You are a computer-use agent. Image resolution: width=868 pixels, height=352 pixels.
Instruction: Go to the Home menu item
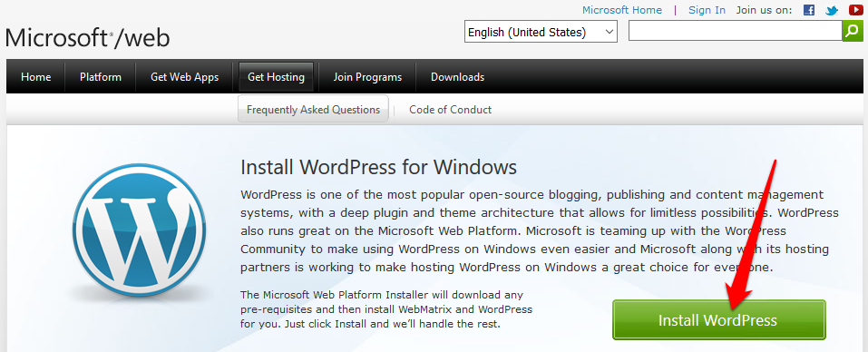pos(36,77)
